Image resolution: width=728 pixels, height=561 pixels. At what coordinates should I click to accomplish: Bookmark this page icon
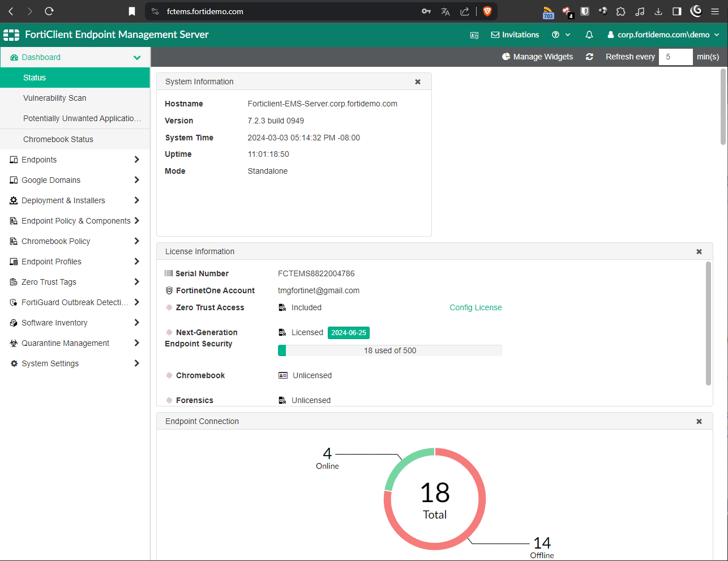(x=132, y=11)
